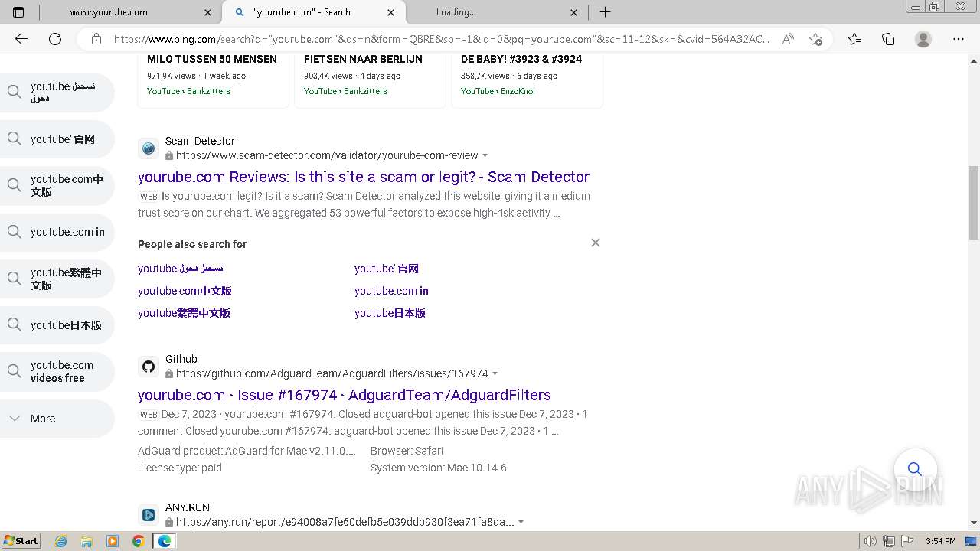Select sidebar suggestion youtube繁體中文版
This screenshot has width=980, height=551.
[57, 279]
